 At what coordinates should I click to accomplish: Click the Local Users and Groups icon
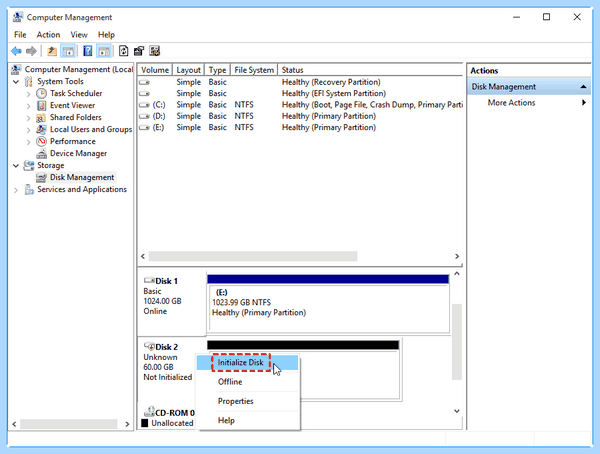[x=41, y=129]
